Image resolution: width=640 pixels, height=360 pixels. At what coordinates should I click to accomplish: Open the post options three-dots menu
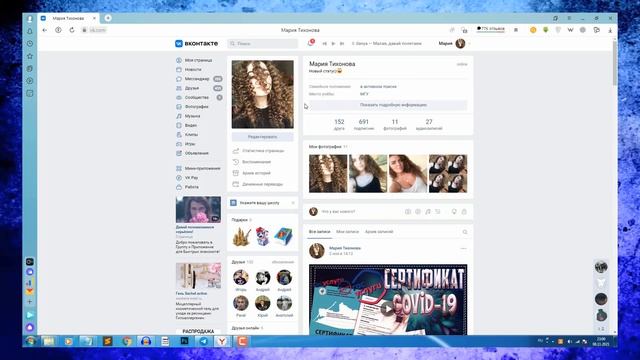coord(463,248)
